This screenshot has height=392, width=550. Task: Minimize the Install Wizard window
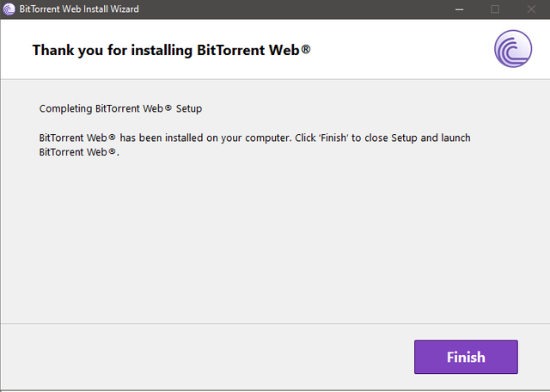pyautogui.click(x=459, y=9)
